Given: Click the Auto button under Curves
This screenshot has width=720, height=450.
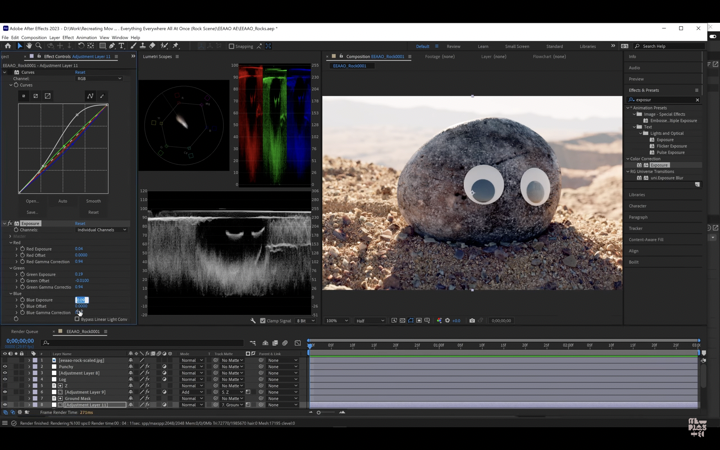Looking at the screenshot, I should click(62, 201).
